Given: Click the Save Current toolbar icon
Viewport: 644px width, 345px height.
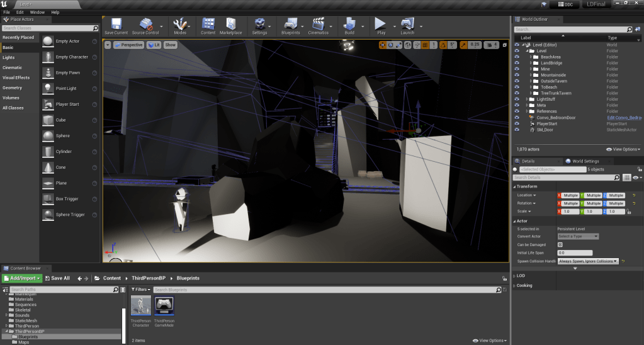Looking at the screenshot, I should pos(116,24).
